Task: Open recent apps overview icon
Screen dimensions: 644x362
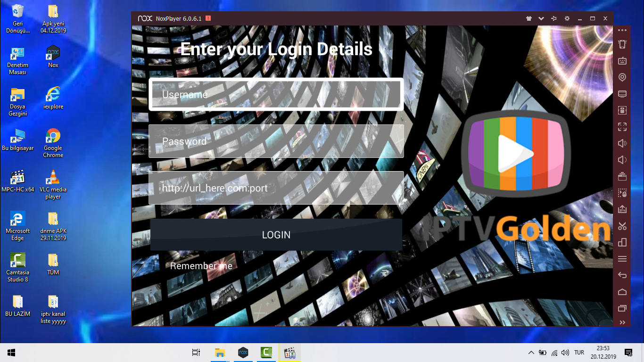Action: [622, 308]
